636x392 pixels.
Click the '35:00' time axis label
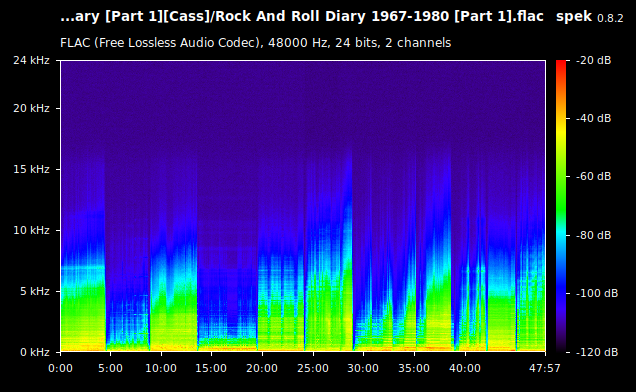pos(414,368)
